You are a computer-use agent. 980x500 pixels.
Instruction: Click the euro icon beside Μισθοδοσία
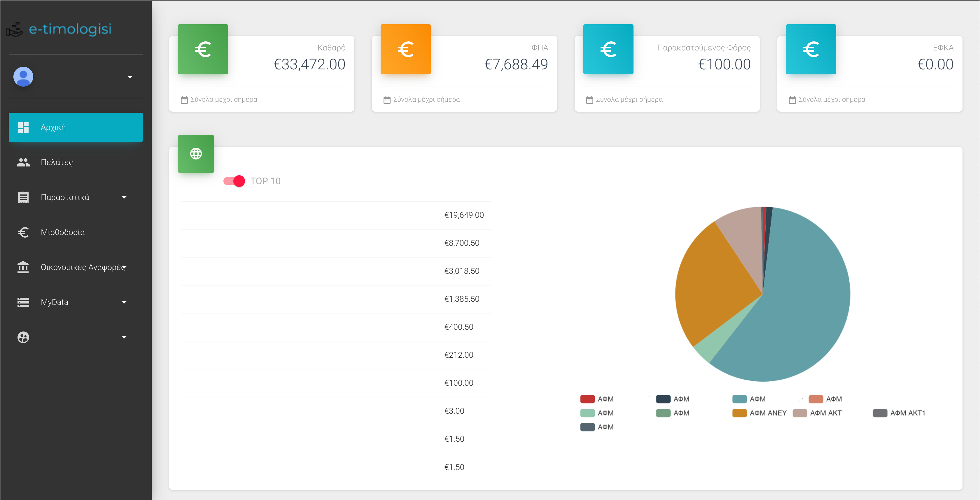click(x=23, y=232)
